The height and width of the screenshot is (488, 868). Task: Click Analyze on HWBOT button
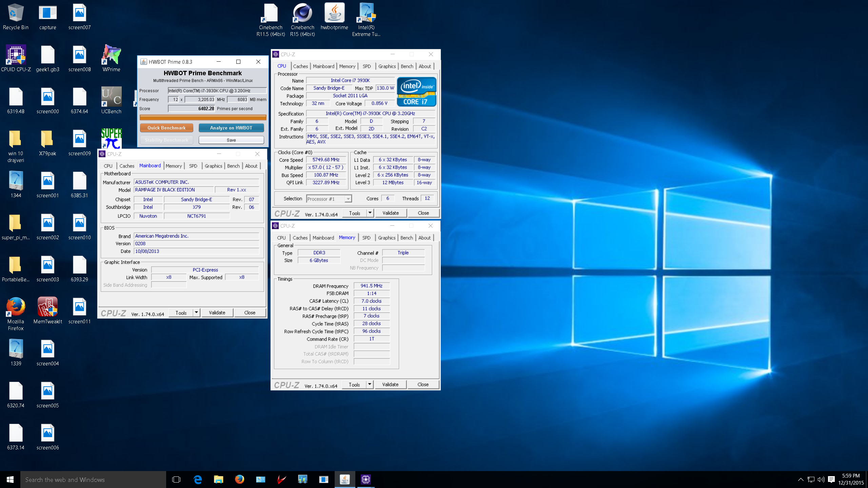231,128
